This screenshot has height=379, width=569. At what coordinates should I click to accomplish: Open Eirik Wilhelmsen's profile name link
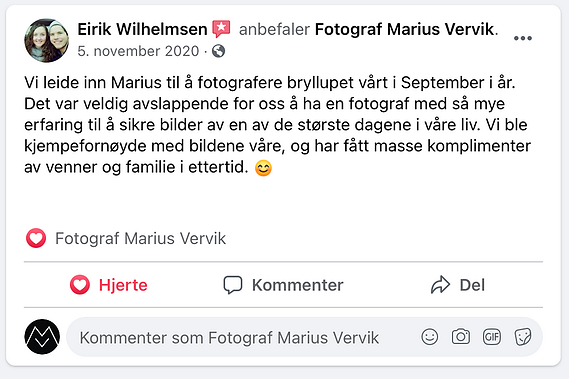pos(142,29)
